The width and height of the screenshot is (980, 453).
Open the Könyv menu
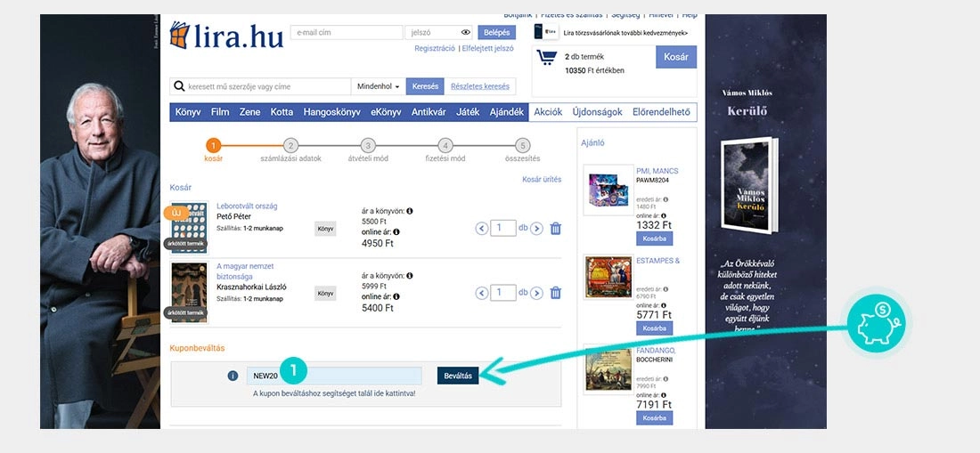point(187,112)
